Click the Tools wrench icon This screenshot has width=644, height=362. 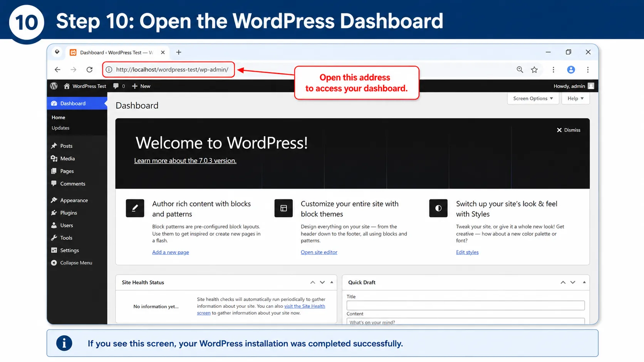pos(54,238)
